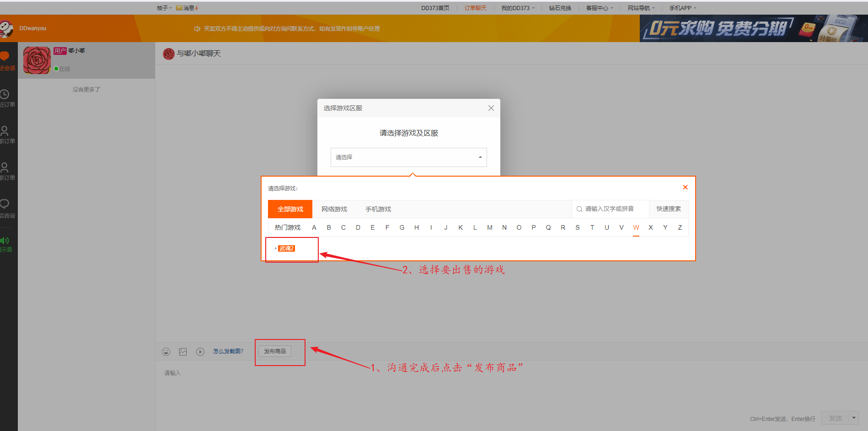Image resolution: width=868 pixels, height=431 pixels.
Task: Switch to the 全部游戏 tab
Action: [x=290, y=209]
